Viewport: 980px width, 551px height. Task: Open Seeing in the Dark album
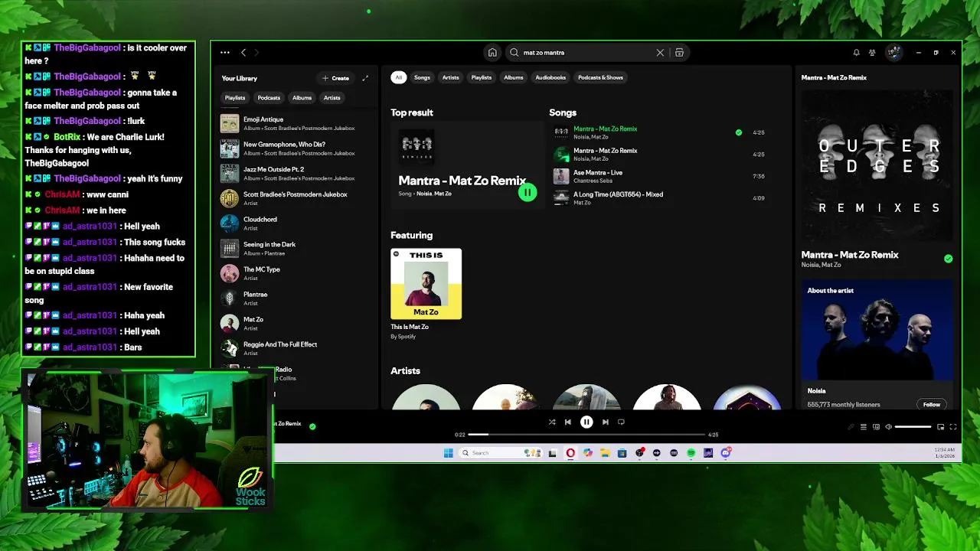tap(295, 248)
